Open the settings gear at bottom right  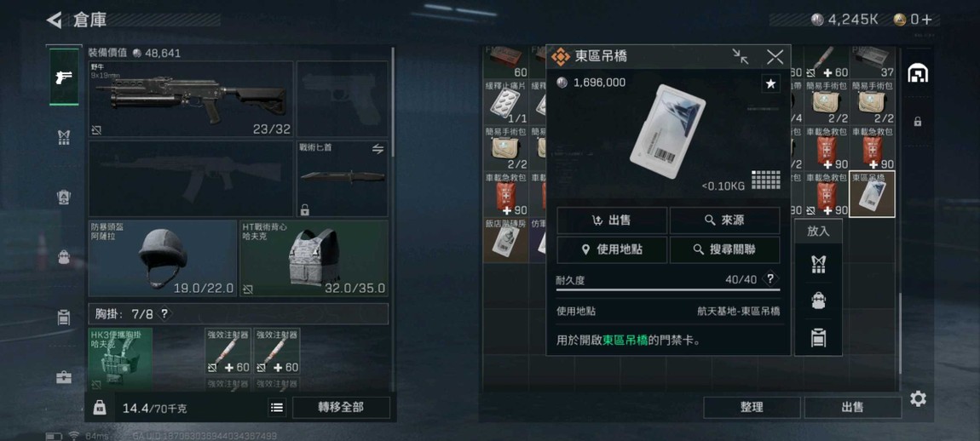[918, 398]
